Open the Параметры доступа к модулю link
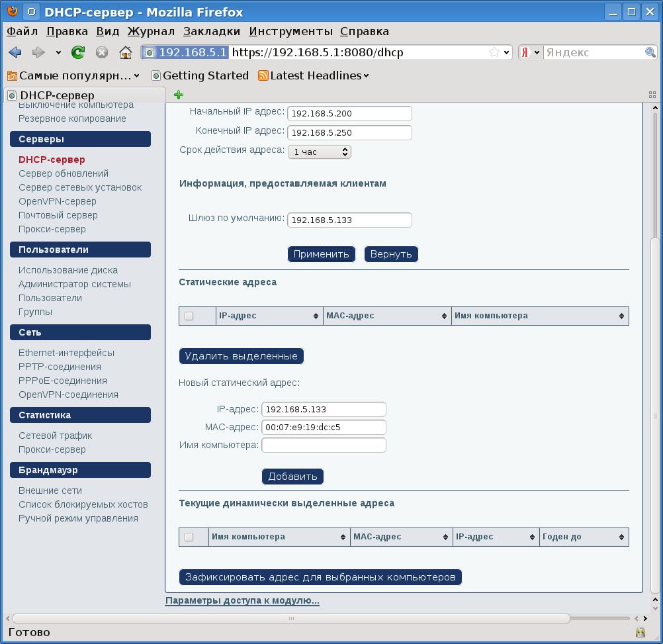Viewport: 663px width, 644px height. click(x=242, y=601)
